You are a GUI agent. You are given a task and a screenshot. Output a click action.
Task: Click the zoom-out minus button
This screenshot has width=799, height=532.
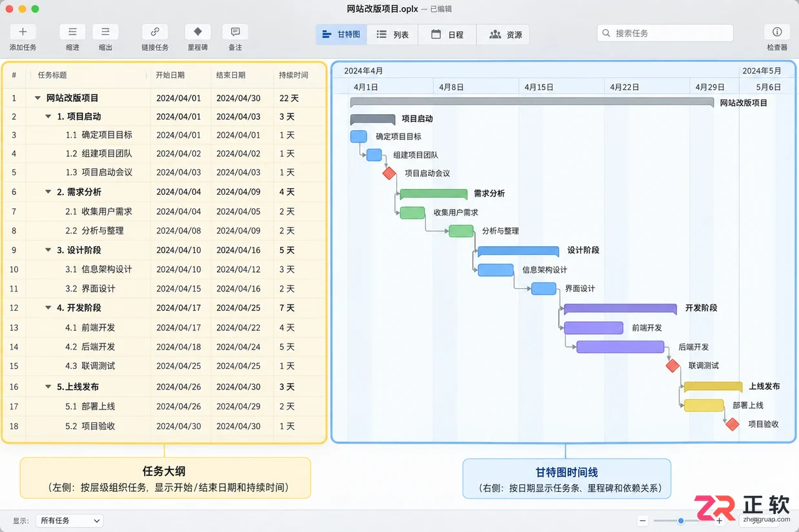643,520
